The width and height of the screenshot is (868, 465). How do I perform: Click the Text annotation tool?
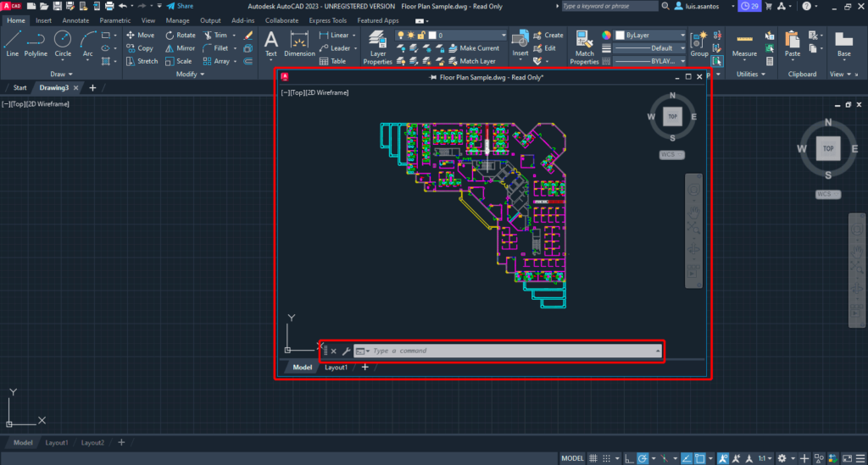270,44
